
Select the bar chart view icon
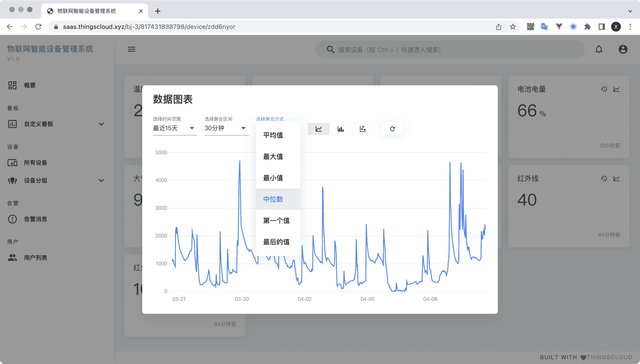point(341,129)
